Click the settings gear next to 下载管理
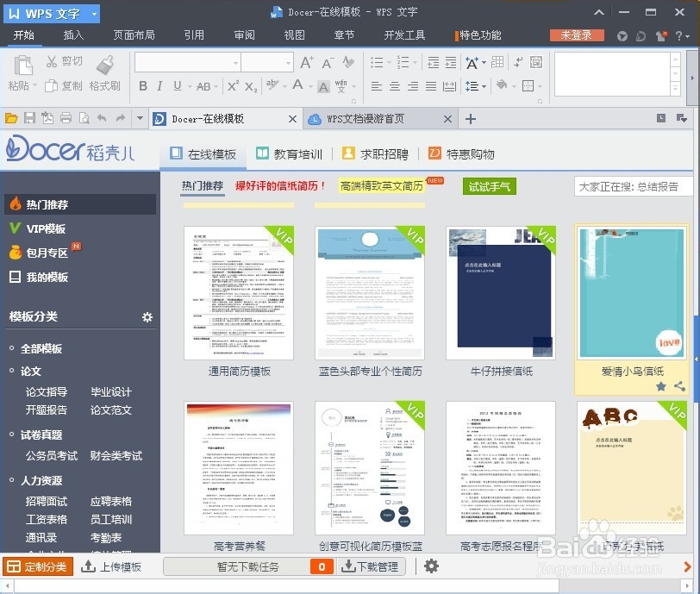Image resolution: width=700 pixels, height=594 pixels. (430, 566)
